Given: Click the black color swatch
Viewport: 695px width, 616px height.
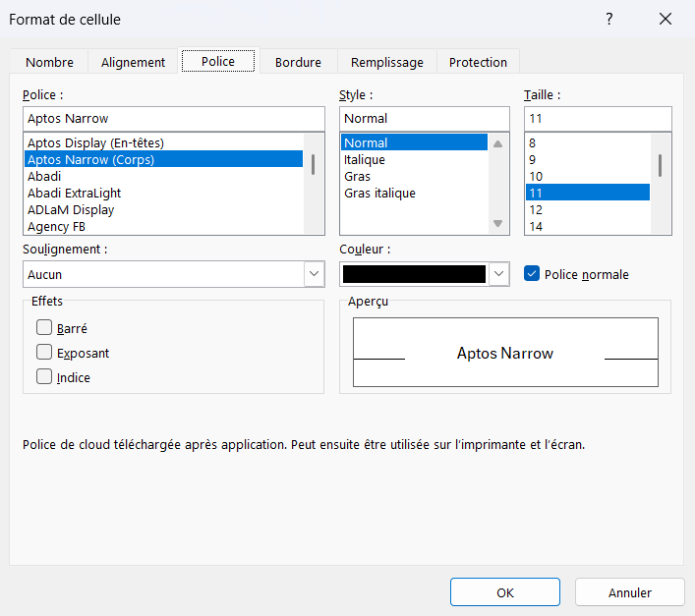Looking at the screenshot, I should tap(414, 274).
